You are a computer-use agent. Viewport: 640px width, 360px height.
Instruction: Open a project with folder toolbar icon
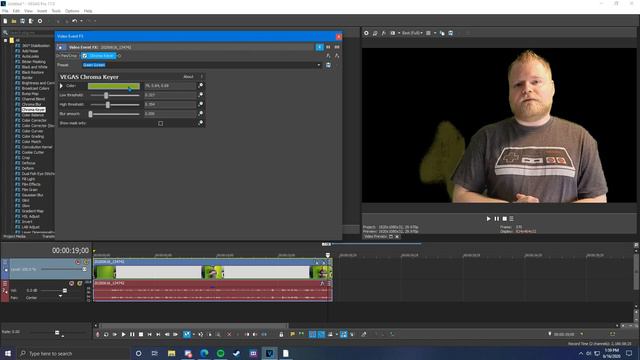click(x=14, y=21)
